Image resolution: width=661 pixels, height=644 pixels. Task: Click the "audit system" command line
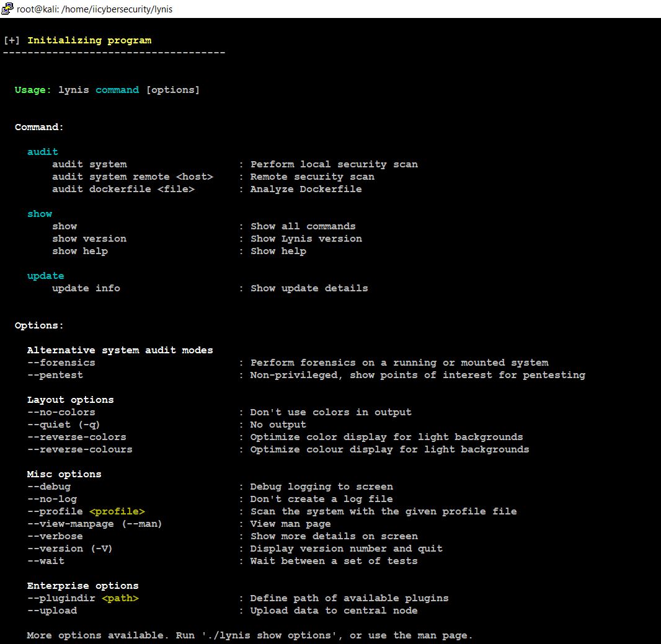click(x=88, y=164)
